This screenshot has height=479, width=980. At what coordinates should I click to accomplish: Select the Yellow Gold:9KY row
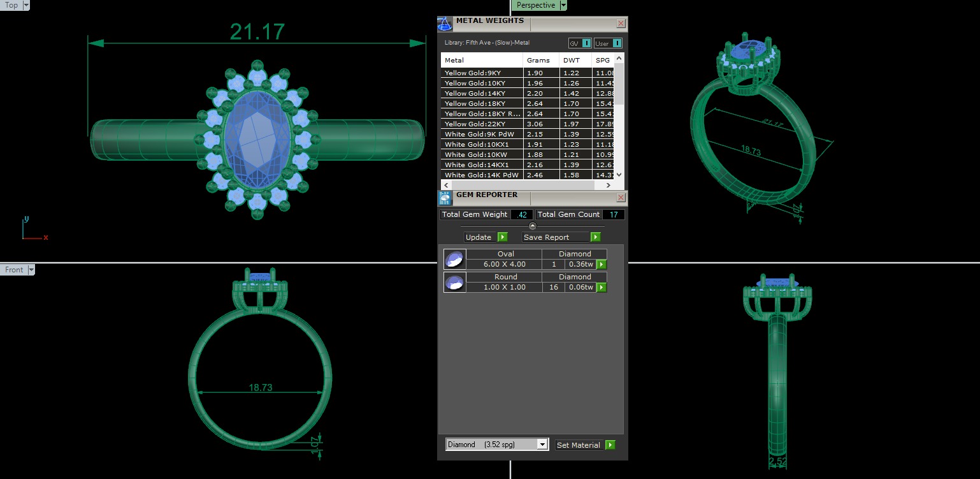click(528, 73)
